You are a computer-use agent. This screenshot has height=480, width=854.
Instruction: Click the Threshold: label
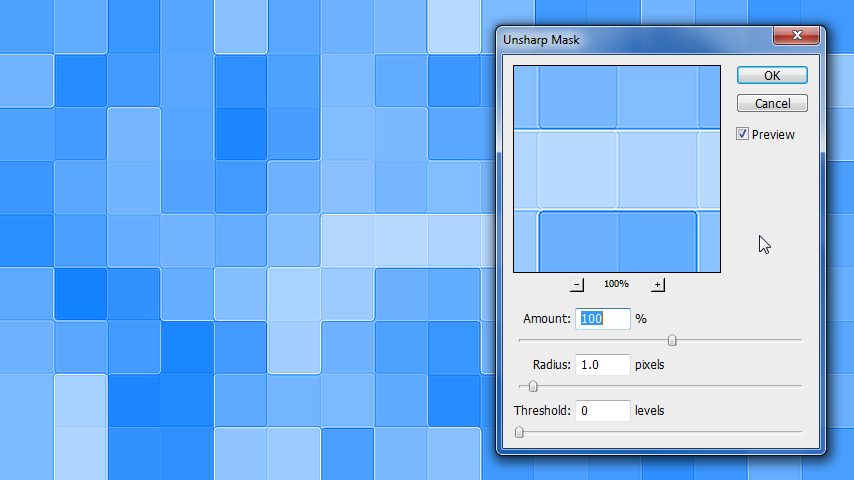pos(542,410)
